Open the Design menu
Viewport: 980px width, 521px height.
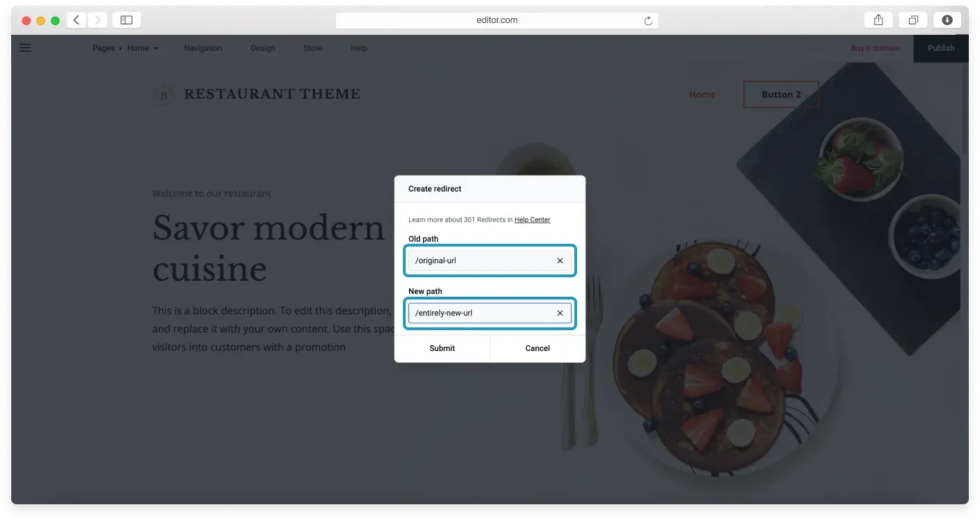(x=263, y=48)
